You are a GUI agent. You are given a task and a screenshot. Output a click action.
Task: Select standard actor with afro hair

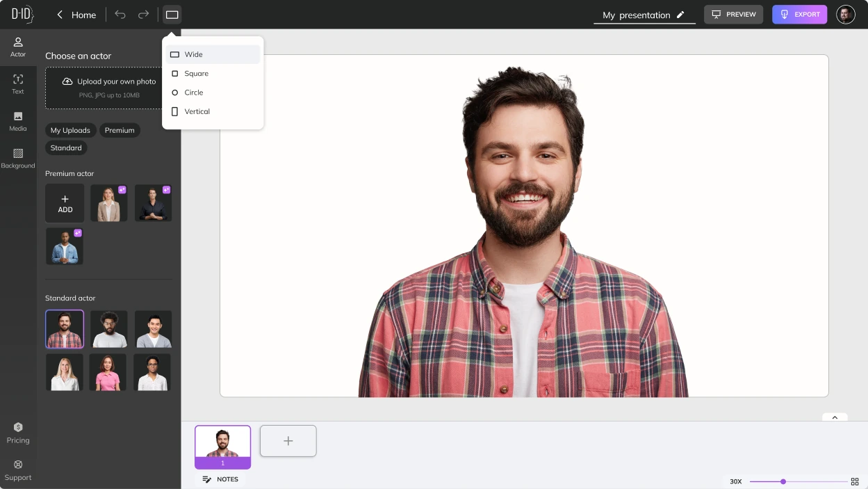tap(108, 329)
